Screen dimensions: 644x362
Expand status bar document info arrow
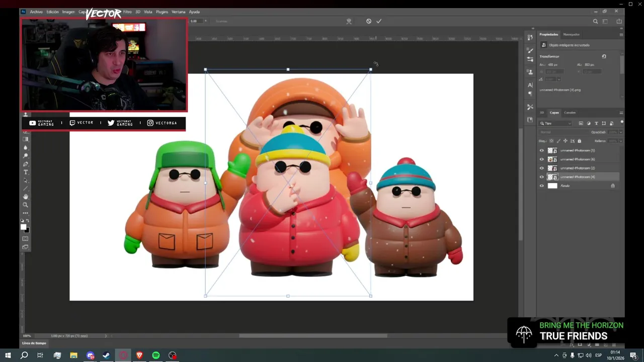point(106,336)
